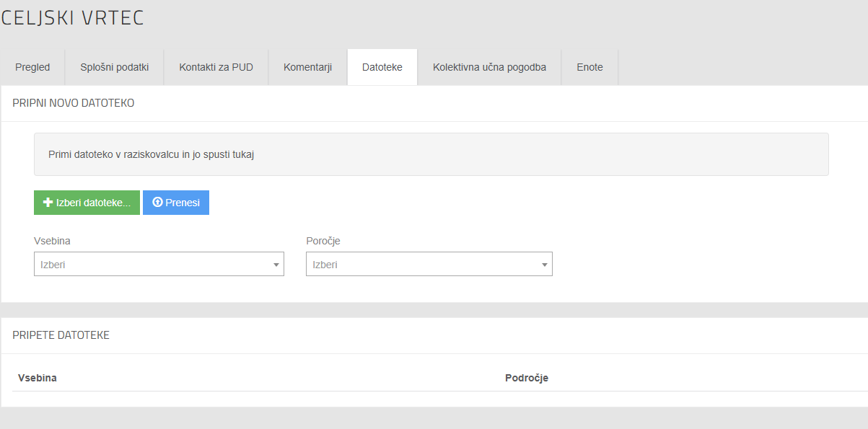Open the Splošni podatki tab
This screenshot has width=868, height=429.
(115, 67)
